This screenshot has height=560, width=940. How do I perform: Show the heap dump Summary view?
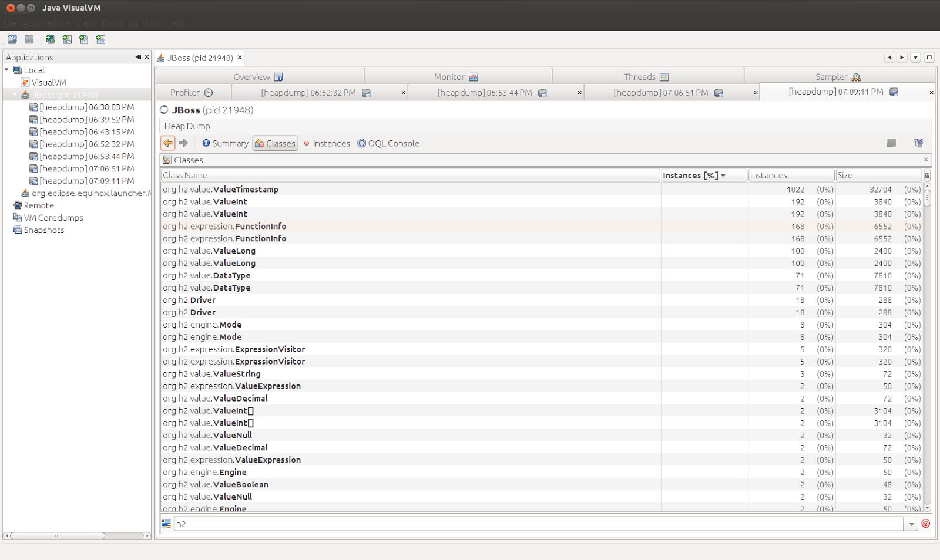(225, 143)
